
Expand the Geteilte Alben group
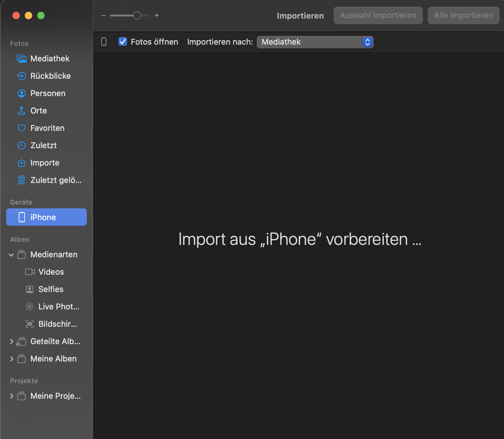pyautogui.click(x=11, y=341)
